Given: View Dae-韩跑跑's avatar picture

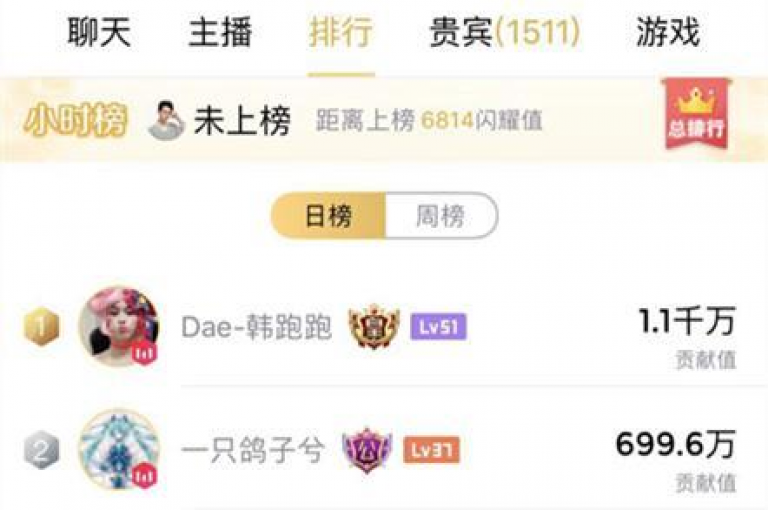Looking at the screenshot, I should click(x=119, y=327).
